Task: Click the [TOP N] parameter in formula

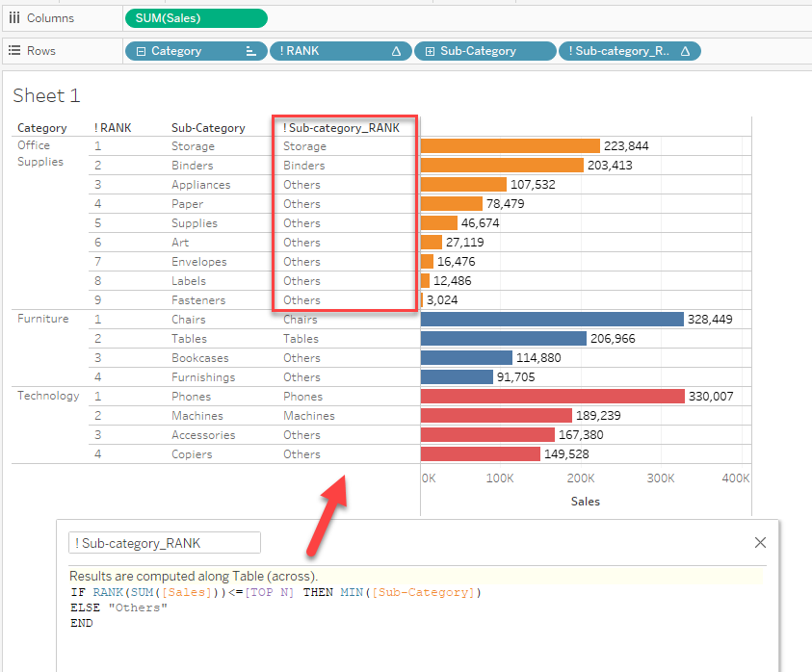Action: [270, 592]
